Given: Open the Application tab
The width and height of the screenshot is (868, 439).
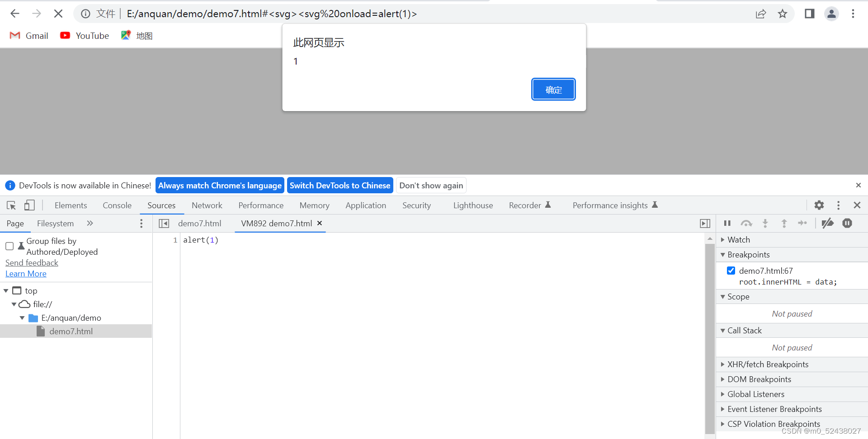Looking at the screenshot, I should [366, 205].
